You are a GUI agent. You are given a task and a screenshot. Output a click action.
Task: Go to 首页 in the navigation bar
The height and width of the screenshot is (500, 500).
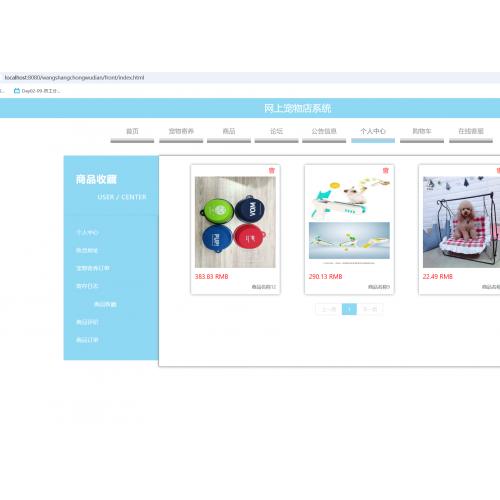tap(132, 131)
